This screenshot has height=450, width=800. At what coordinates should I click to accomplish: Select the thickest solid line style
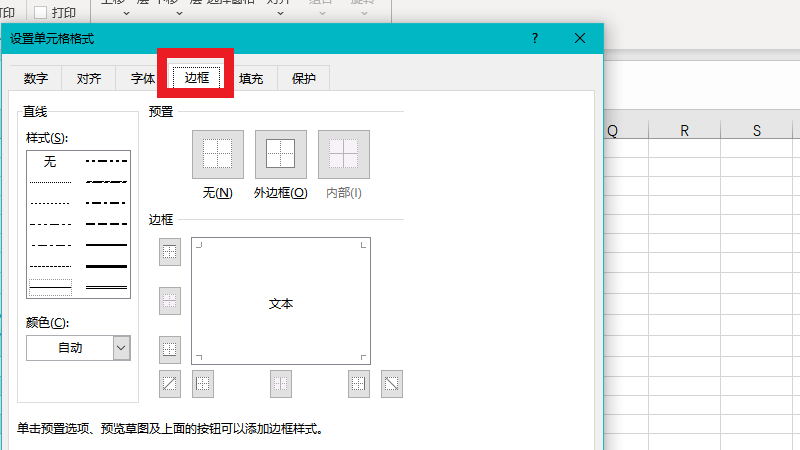click(106, 266)
